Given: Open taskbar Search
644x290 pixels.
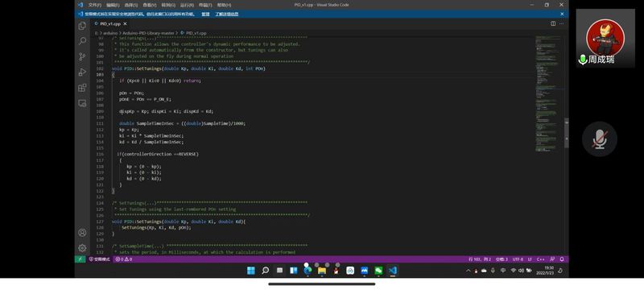Looking at the screenshot, I should pyautogui.click(x=266, y=271).
